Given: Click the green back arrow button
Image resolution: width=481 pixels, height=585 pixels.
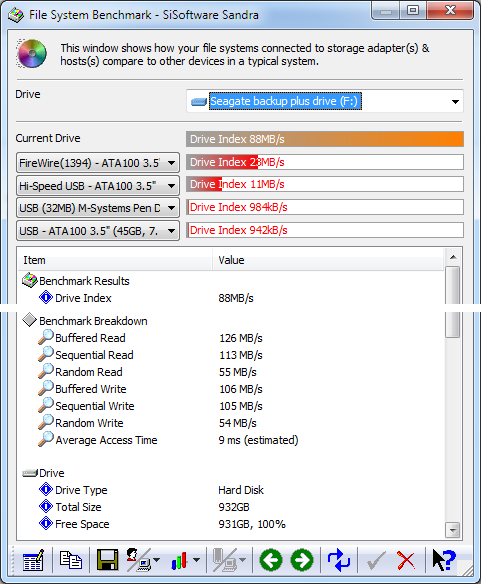Looking at the screenshot, I should tap(271, 560).
